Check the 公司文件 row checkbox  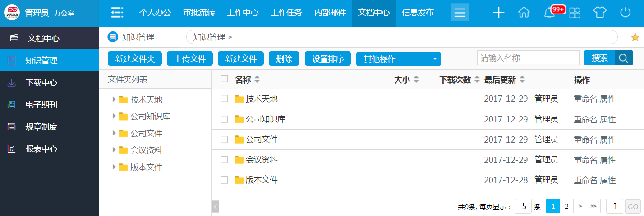click(x=224, y=139)
